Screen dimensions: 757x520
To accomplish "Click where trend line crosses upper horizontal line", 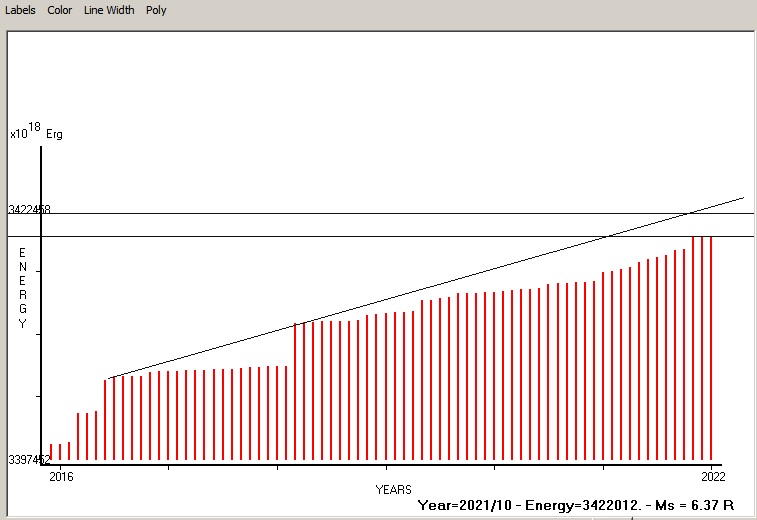I will 690,213.
